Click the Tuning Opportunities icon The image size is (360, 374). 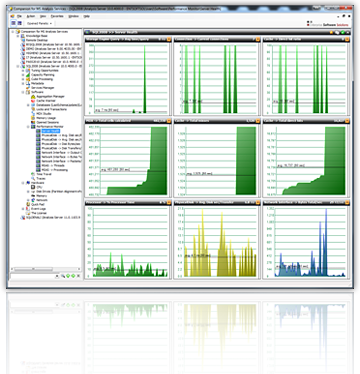click(x=28, y=71)
